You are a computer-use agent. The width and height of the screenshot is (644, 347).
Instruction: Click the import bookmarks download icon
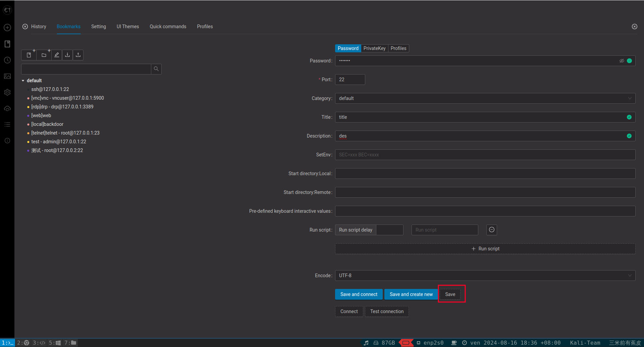coord(67,55)
